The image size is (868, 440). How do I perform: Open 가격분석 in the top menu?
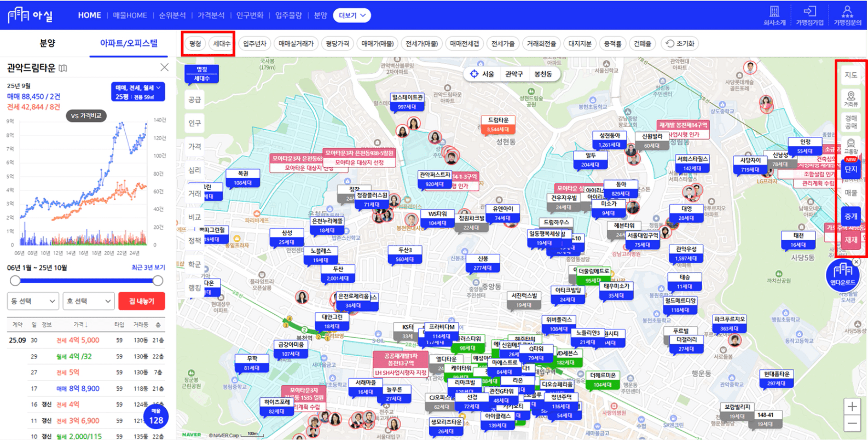click(211, 15)
